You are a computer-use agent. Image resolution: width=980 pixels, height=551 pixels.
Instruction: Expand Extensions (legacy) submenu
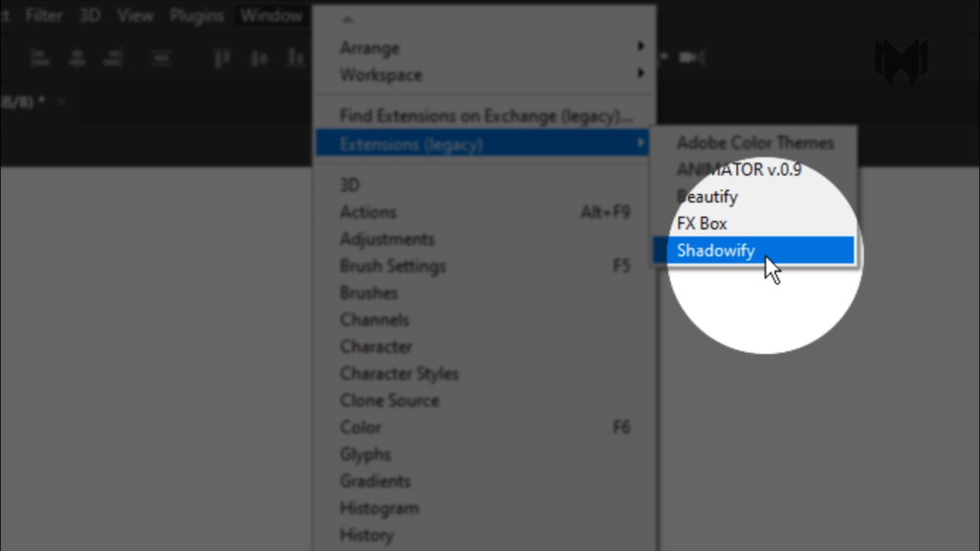coord(482,143)
